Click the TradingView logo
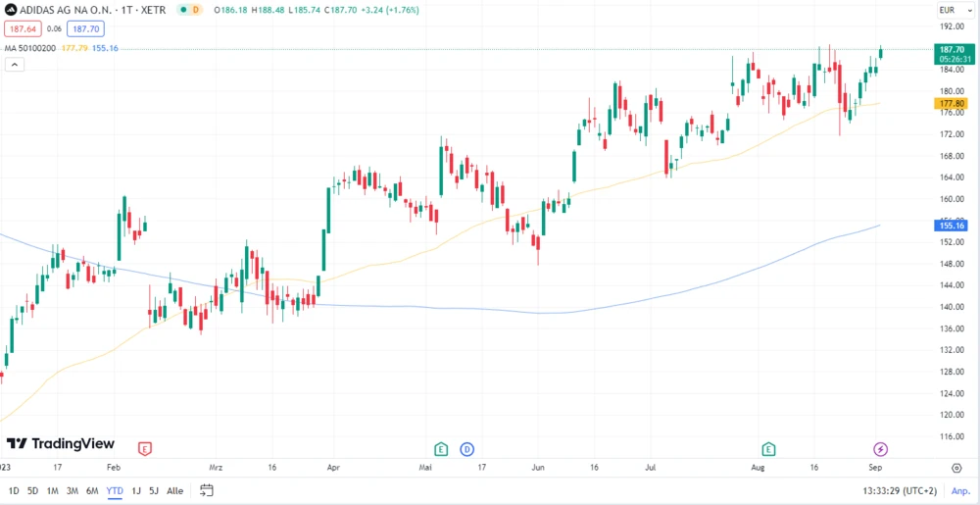The height and width of the screenshot is (505, 980). click(x=61, y=444)
